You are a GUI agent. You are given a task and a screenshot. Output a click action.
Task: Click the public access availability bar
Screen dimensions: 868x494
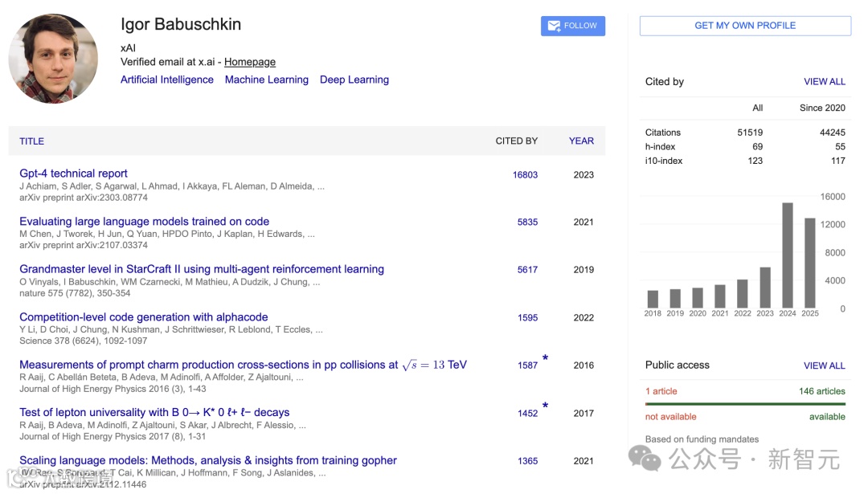(745, 404)
